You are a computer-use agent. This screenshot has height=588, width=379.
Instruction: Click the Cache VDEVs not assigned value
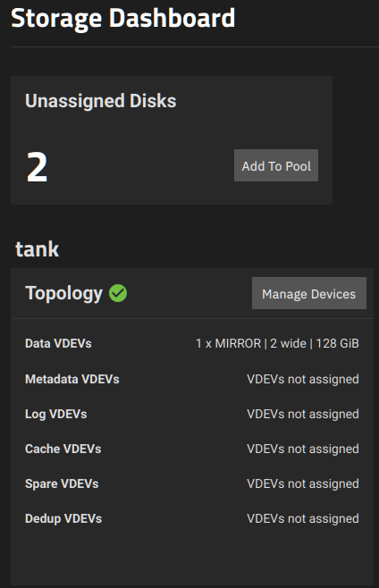click(x=303, y=449)
